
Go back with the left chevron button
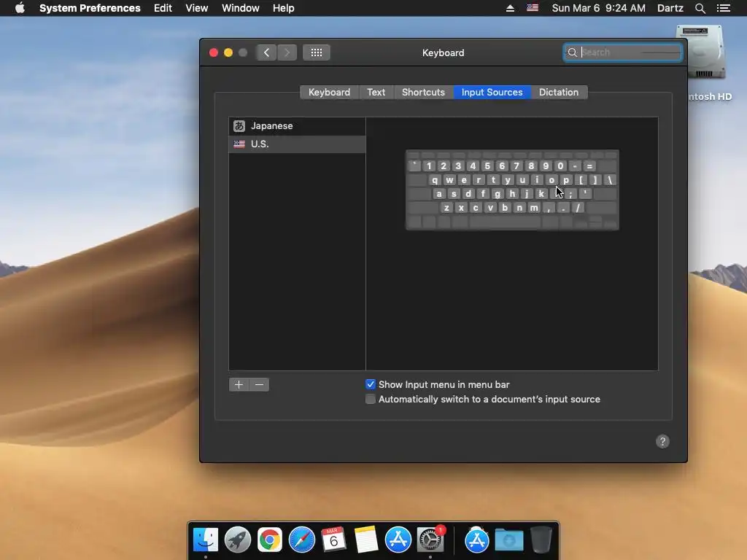pos(266,52)
